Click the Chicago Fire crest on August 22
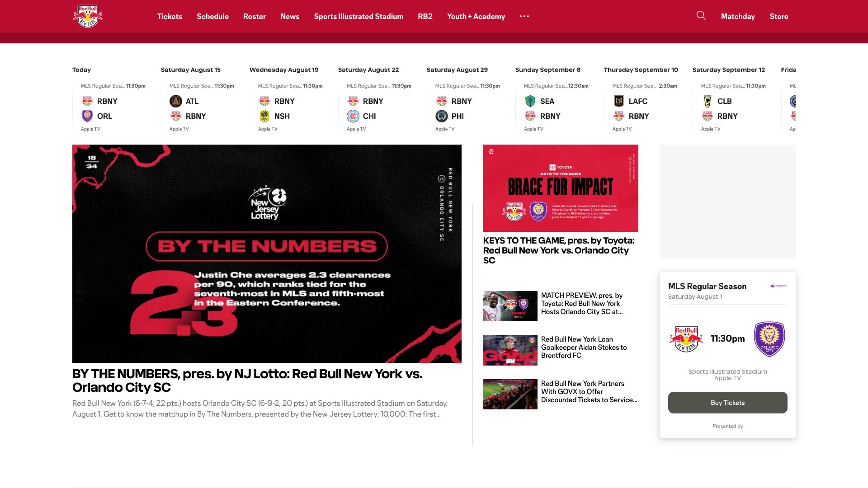This screenshot has height=488, width=868. (353, 116)
